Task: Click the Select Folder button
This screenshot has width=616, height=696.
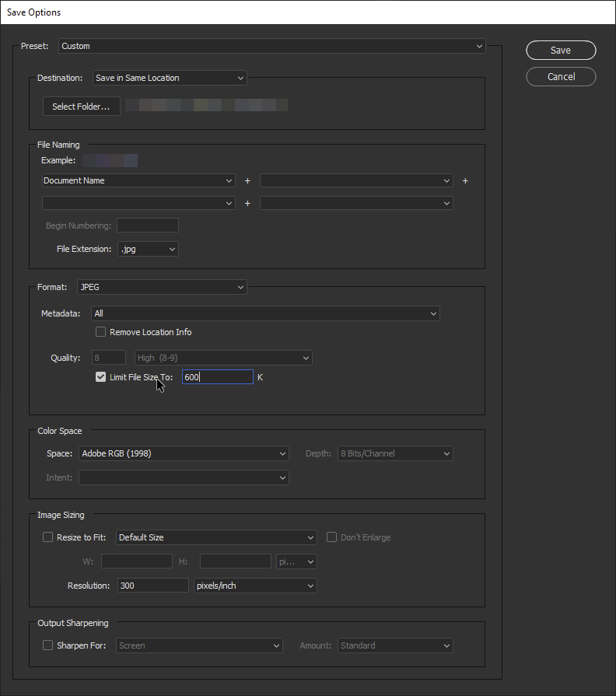Action: tap(81, 106)
